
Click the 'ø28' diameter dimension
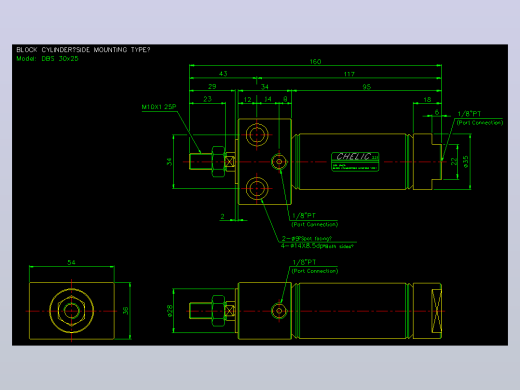[170, 311]
